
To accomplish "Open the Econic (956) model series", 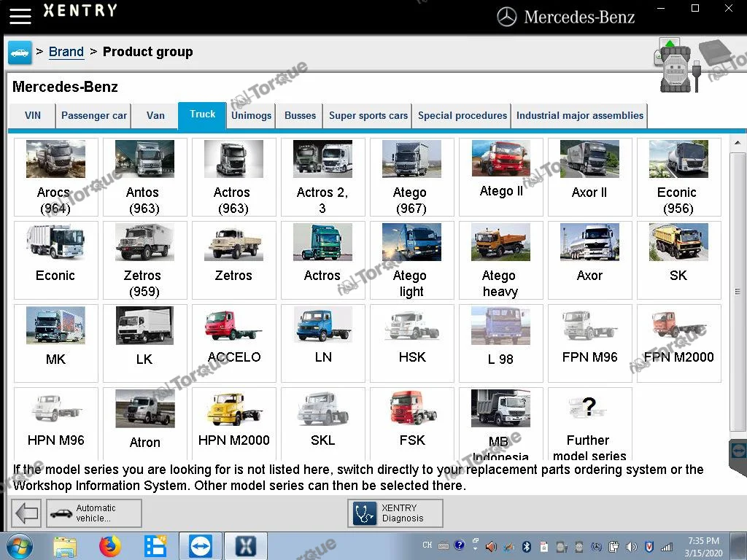I will [679, 177].
